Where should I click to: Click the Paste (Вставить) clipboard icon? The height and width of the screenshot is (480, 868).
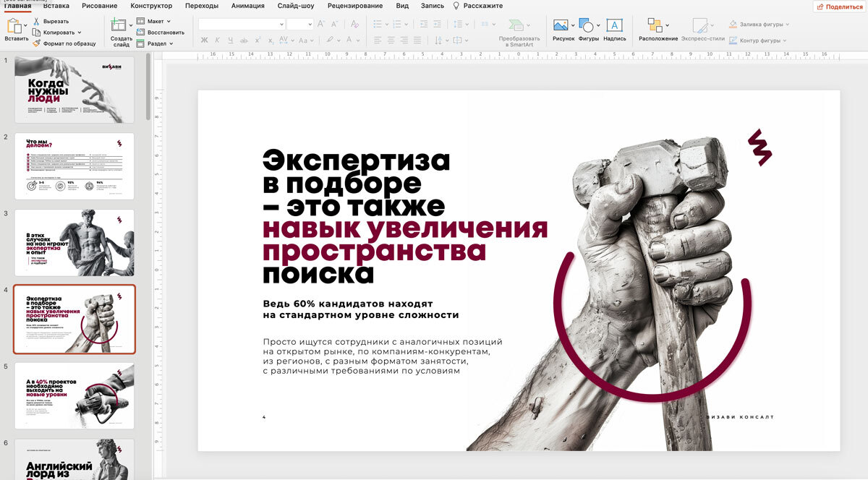[x=14, y=26]
